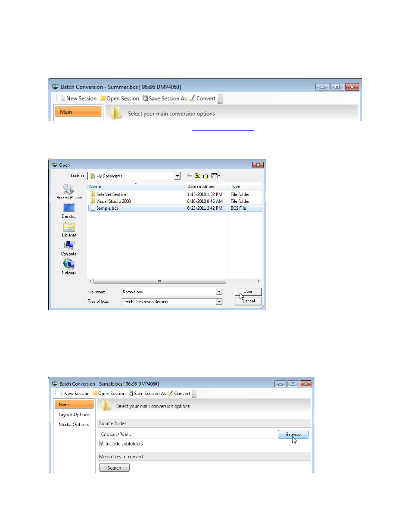Minimize the Sample.bcs Batch Conversion window
411x532 pixels.
coord(280,384)
